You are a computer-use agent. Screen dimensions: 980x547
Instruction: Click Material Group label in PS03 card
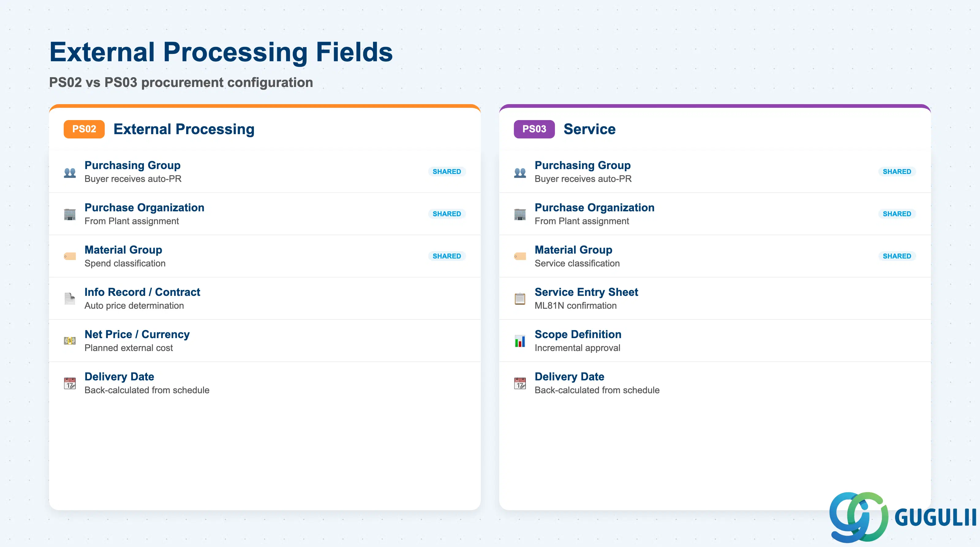[573, 250]
